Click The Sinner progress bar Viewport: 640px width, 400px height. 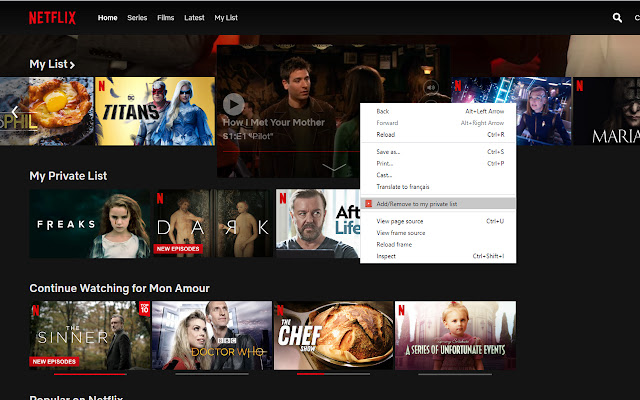90,374
